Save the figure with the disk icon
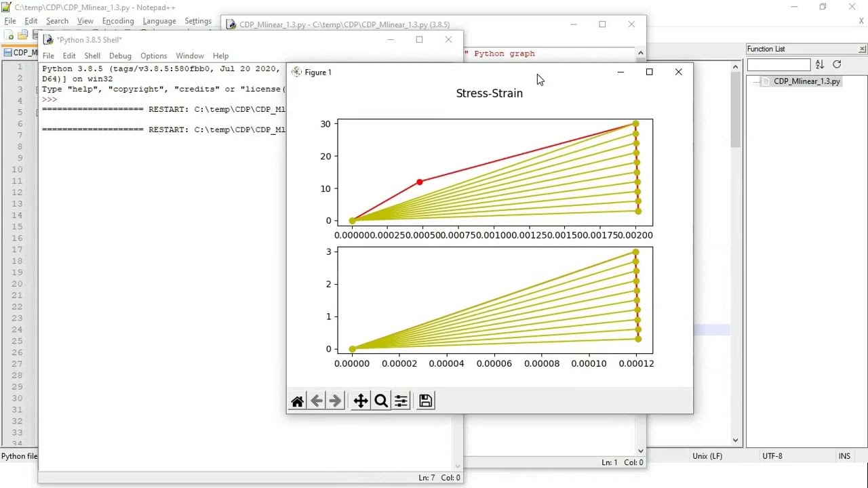Viewport: 868px width, 488px height. (x=425, y=401)
